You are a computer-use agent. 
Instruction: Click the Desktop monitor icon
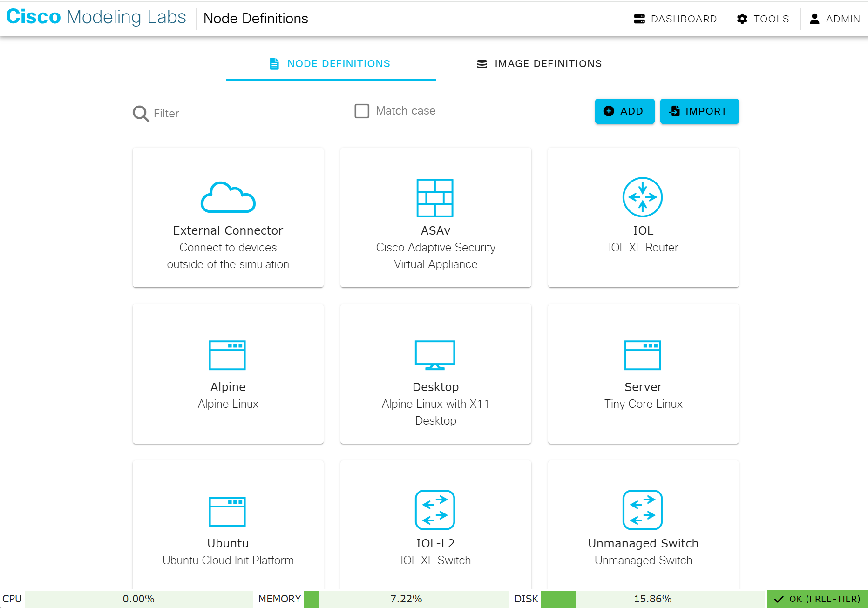[x=435, y=355]
